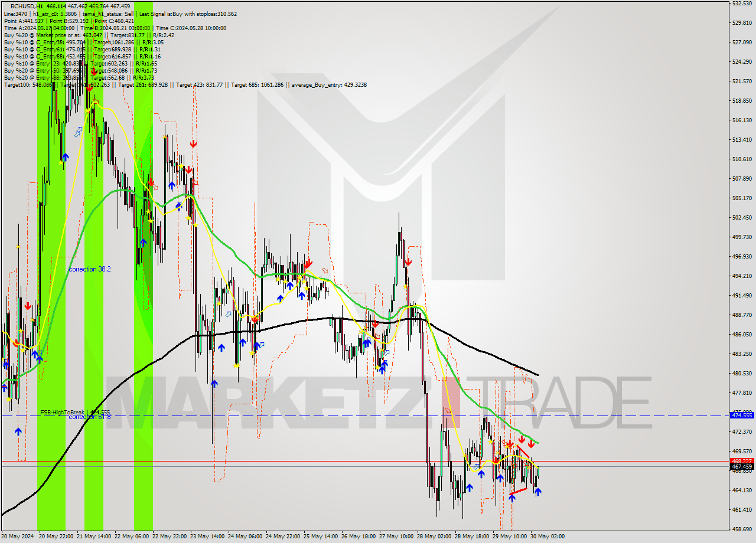The width and height of the screenshot is (756, 543).
Task: Click the '27 May 10:00' time axis label
Action: pos(396,537)
